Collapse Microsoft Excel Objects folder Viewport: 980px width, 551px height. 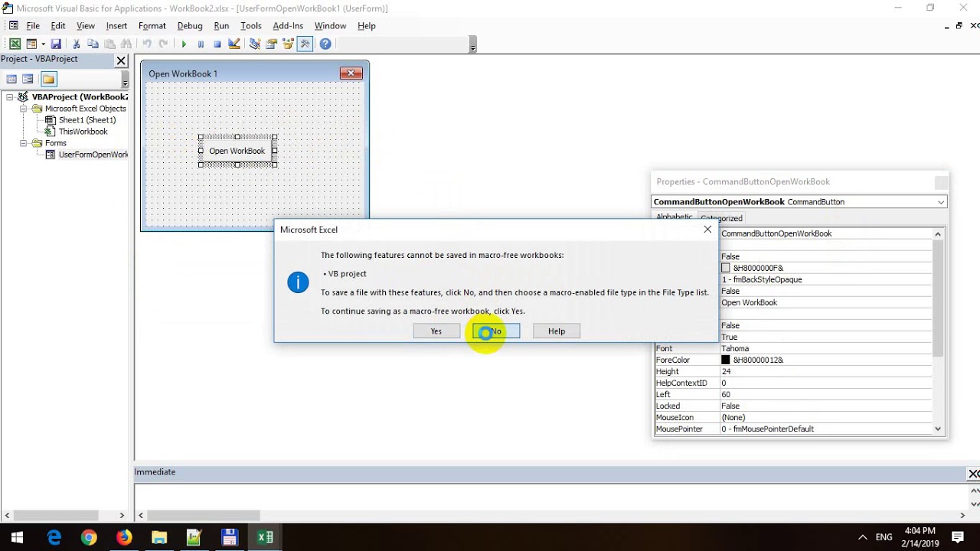click(x=24, y=109)
